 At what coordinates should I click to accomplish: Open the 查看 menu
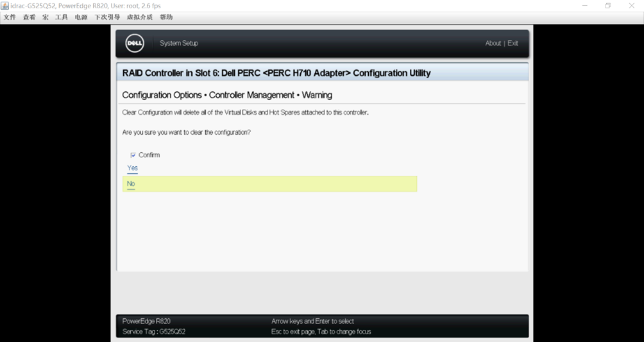[x=29, y=17]
